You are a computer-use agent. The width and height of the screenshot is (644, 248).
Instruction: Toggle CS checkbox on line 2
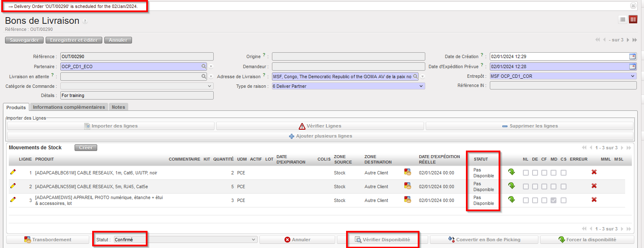coord(564,187)
